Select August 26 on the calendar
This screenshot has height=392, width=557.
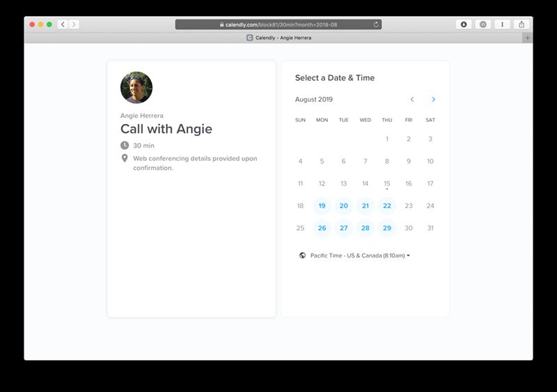point(322,228)
